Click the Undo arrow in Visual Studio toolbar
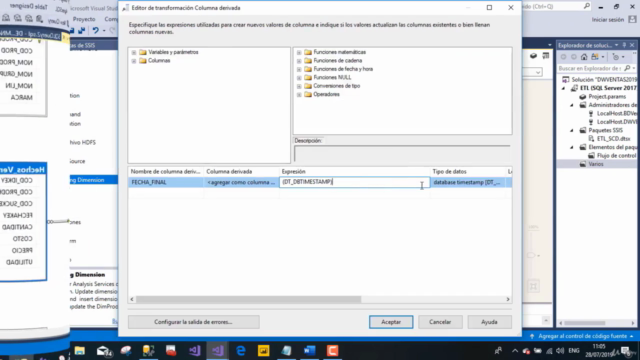This screenshot has height=360, width=640. tap(96, 31)
